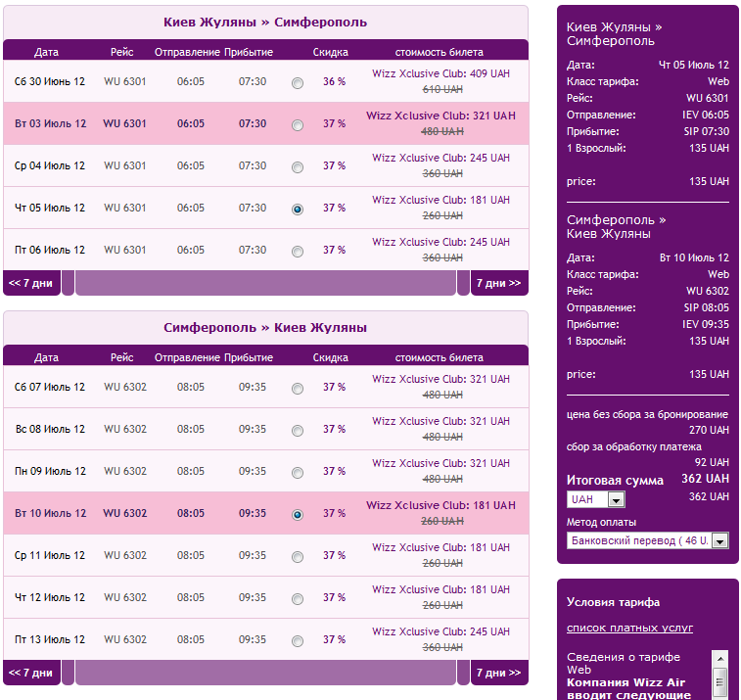
Task: Show next 7 days for return flights
Action: (498, 673)
